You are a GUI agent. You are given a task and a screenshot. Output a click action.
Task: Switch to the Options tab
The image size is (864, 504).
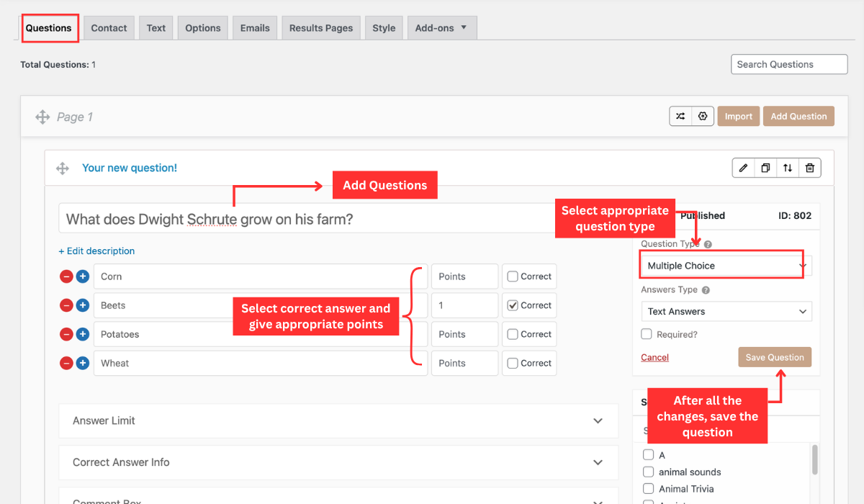(203, 28)
